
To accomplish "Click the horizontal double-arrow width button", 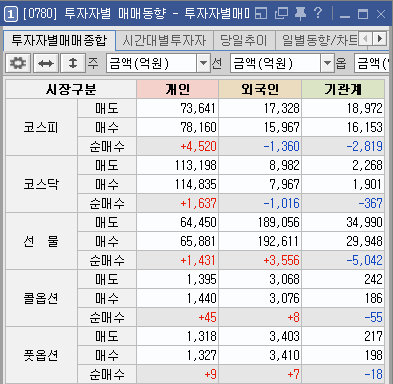I will click(46, 63).
